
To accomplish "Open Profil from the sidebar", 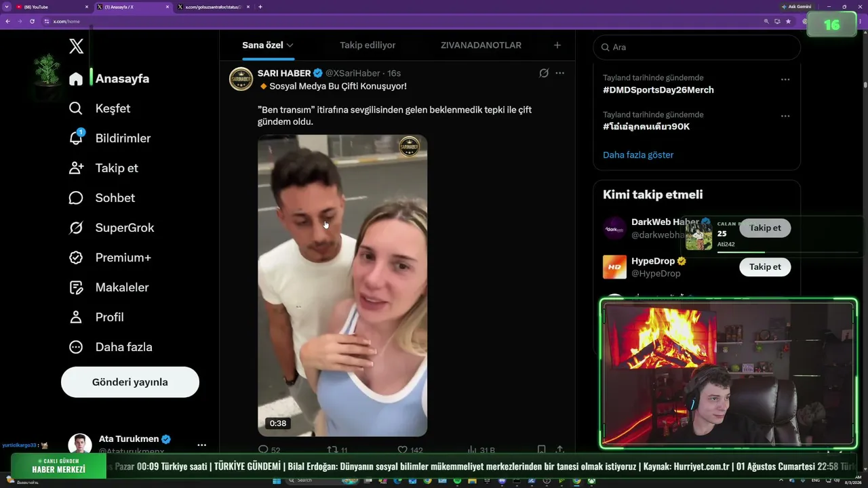I will [x=96, y=317].
